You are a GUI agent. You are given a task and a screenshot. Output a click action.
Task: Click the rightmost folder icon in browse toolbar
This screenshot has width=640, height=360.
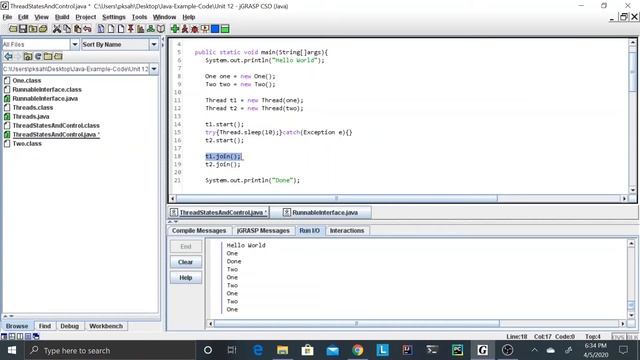58,56
